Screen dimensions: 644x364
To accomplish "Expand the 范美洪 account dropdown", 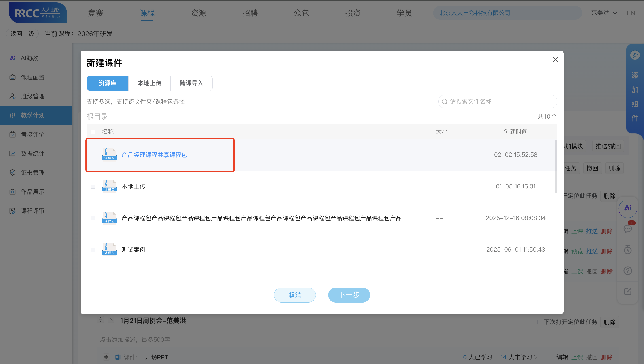I will tap(604, 13).
